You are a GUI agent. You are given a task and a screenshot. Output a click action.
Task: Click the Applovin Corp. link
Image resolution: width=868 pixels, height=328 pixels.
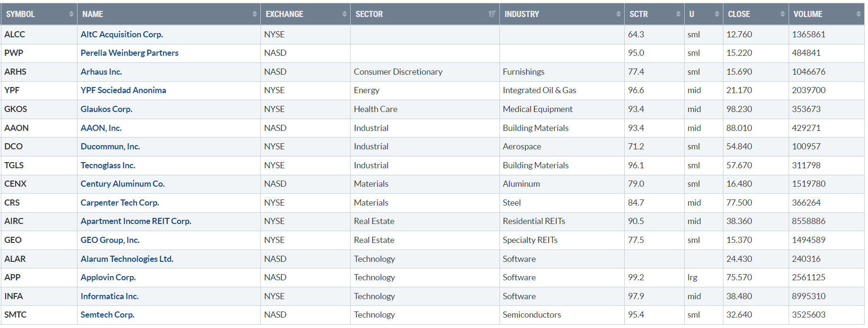[108, 277]
